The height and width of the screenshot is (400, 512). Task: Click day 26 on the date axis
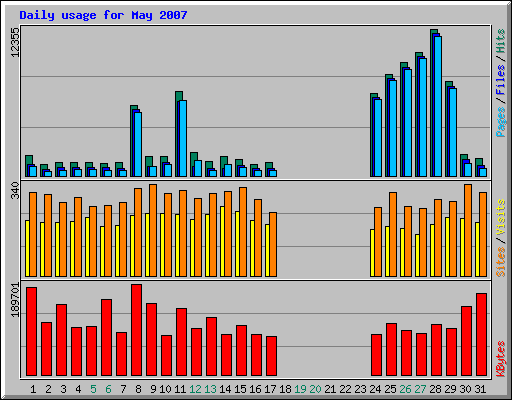[x=405, y=389]
